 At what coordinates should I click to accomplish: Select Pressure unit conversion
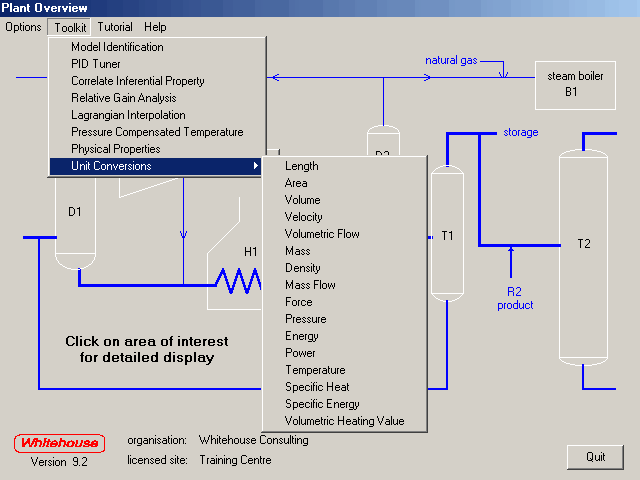(305, 319)
